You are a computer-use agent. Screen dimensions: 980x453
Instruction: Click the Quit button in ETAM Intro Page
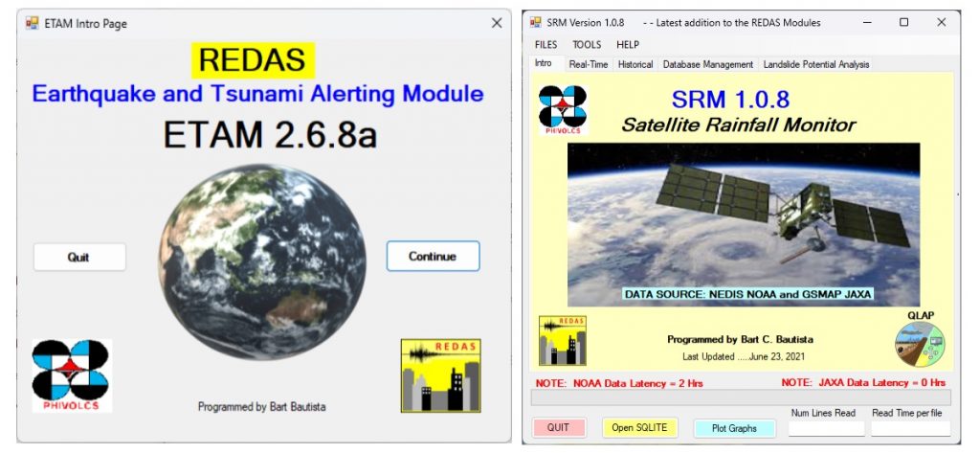coord(79,258)
